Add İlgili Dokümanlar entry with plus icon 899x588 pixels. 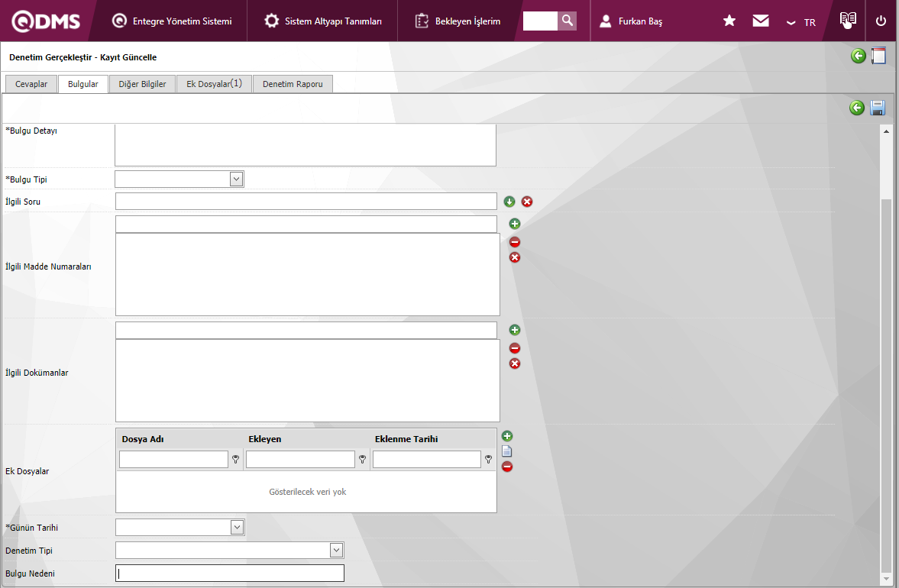pos(515,330)
